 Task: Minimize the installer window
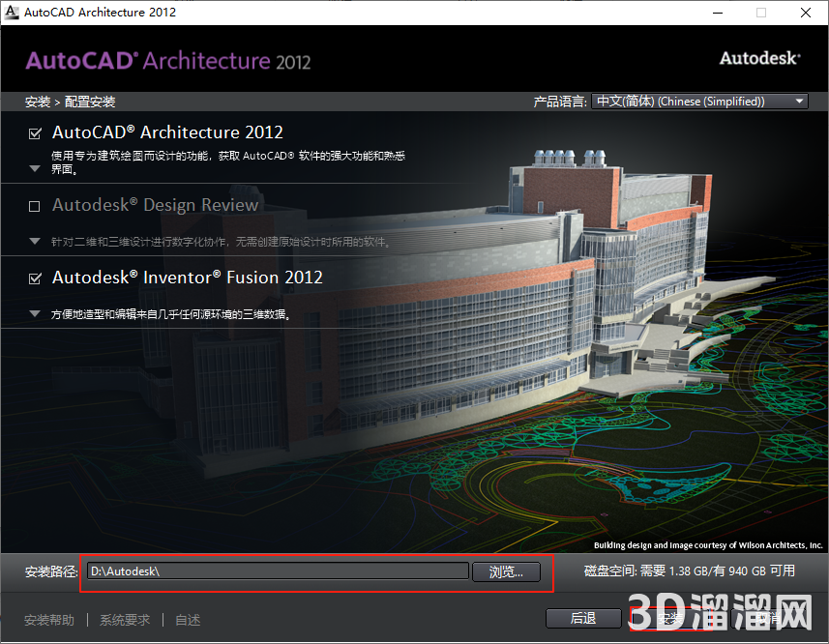click(717, 13)
